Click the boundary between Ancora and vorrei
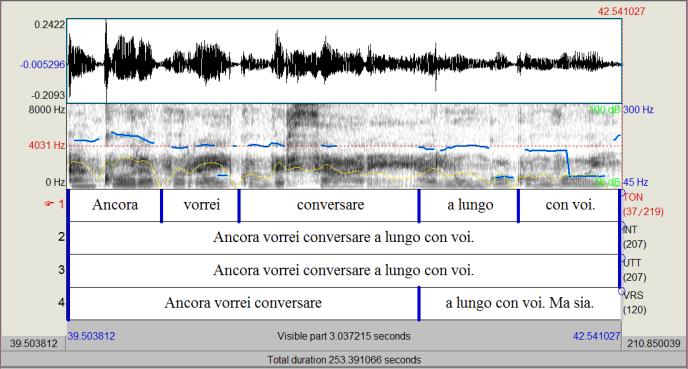Screen dimensions: 688x369 click(x=161, y=206)
